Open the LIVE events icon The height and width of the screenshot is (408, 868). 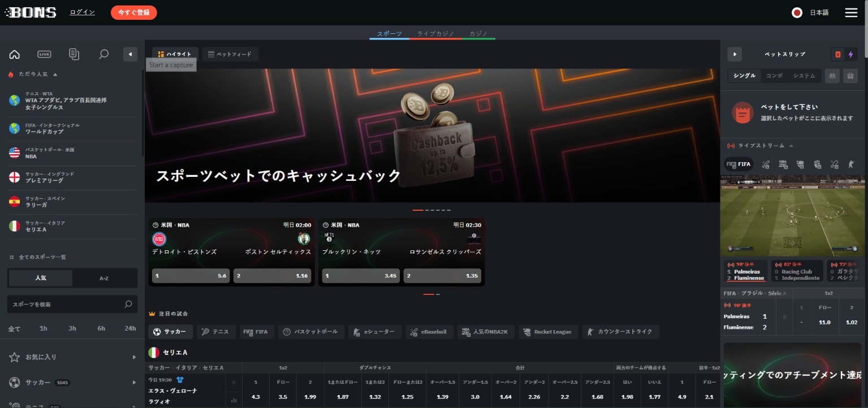pos(44,54)
